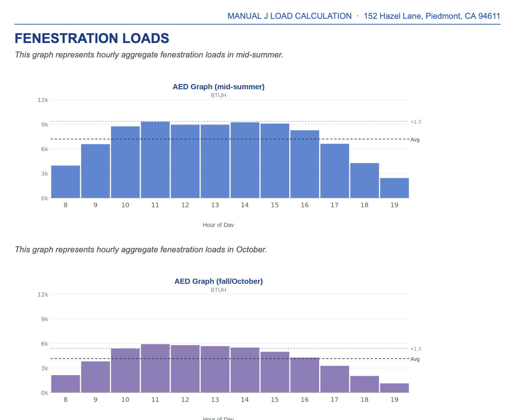Image resolution: width=510 pixels, height=420 pixels.
Task: Select the MANUAL J LOAD CALCULATION header link
Action: click(x=289, y=16)
